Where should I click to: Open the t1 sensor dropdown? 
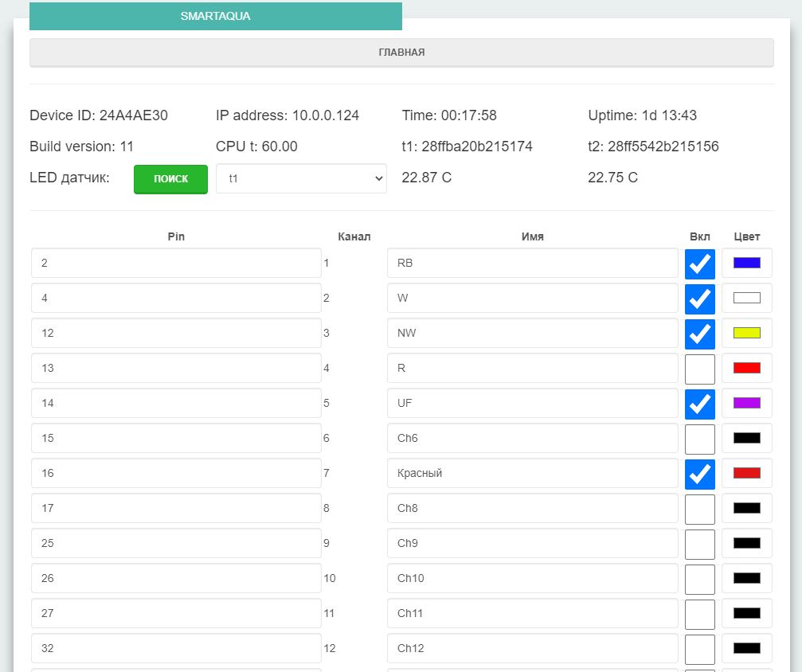pyautogui.click(x=301, y=179)
